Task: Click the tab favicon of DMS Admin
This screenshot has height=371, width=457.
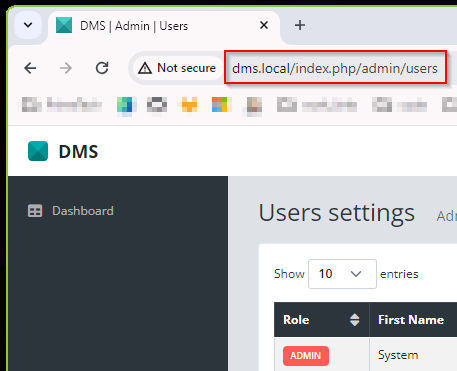Action: (64, 25)
